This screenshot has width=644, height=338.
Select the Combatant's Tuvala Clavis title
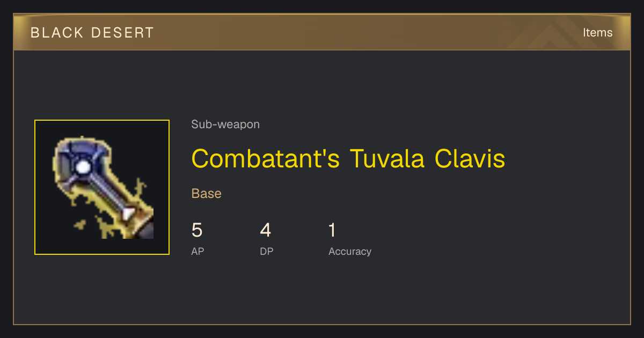pos(348,159)
